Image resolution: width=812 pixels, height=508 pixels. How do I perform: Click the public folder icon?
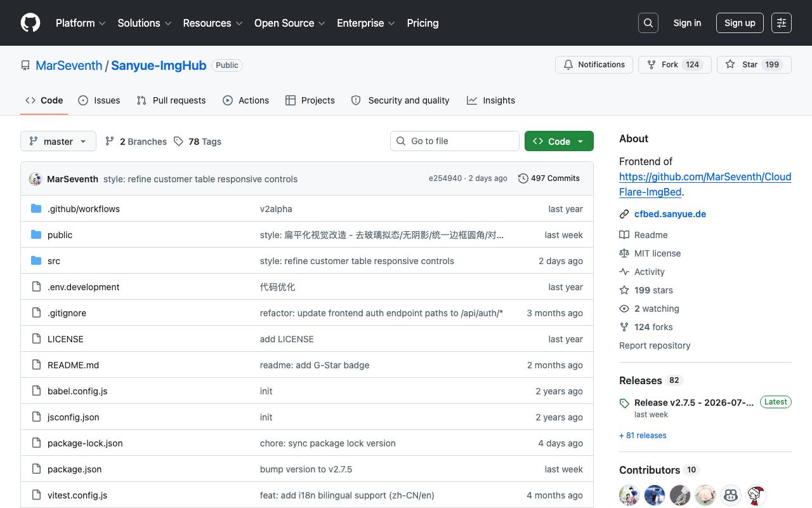(36, 235)
